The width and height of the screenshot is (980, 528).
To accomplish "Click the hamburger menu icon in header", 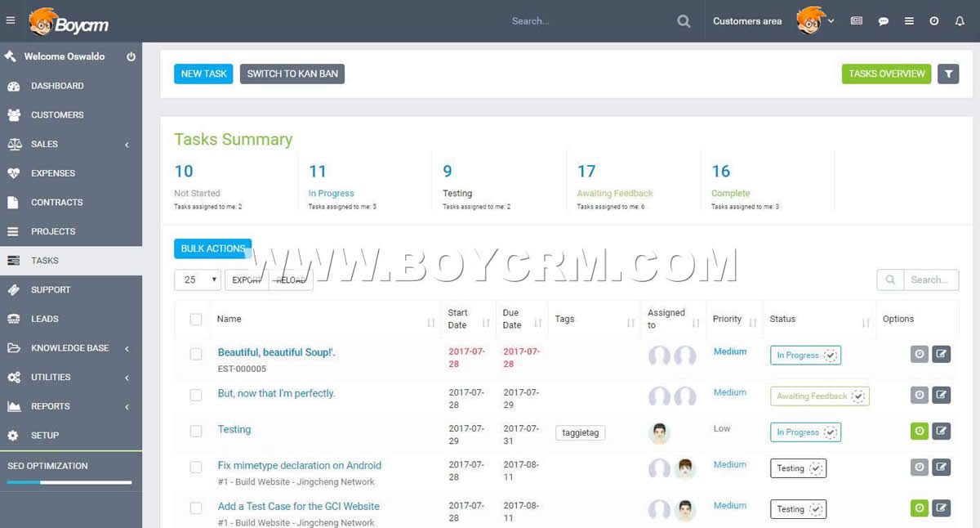I will click(x=11, y=20).
